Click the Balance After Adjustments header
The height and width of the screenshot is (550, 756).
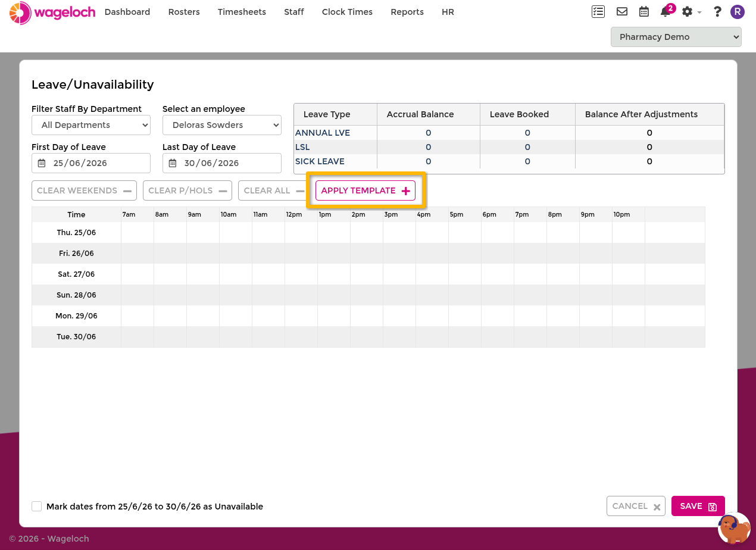coord(649,114)
